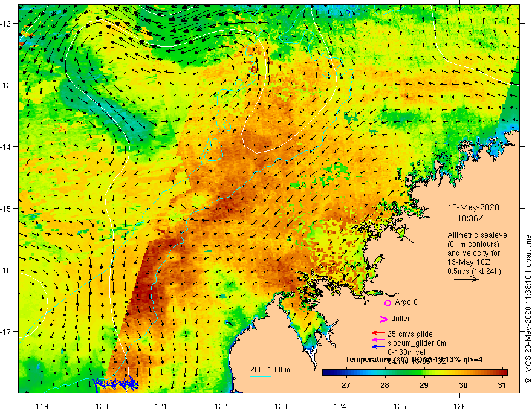Click the longitude axis label 126

tap(459, 406)
